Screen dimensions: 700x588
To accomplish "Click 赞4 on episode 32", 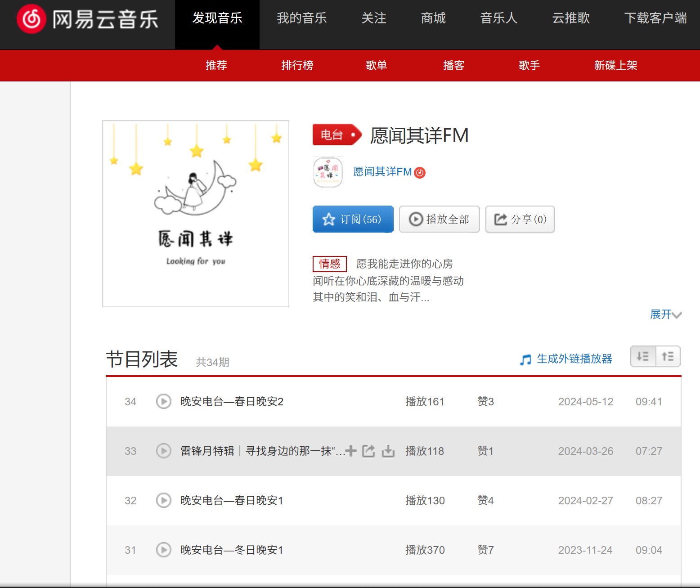I will [486, 500].
